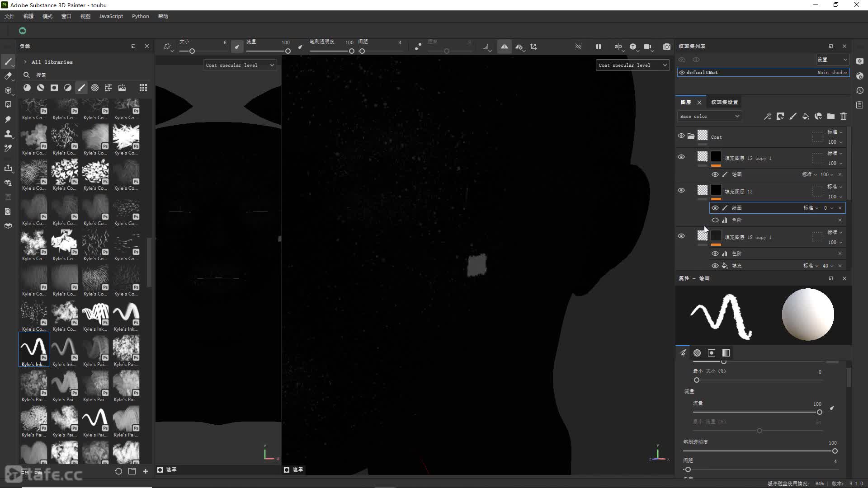
Task: Select the Paint brush tool in left toolbar
Action: [8, 62]
